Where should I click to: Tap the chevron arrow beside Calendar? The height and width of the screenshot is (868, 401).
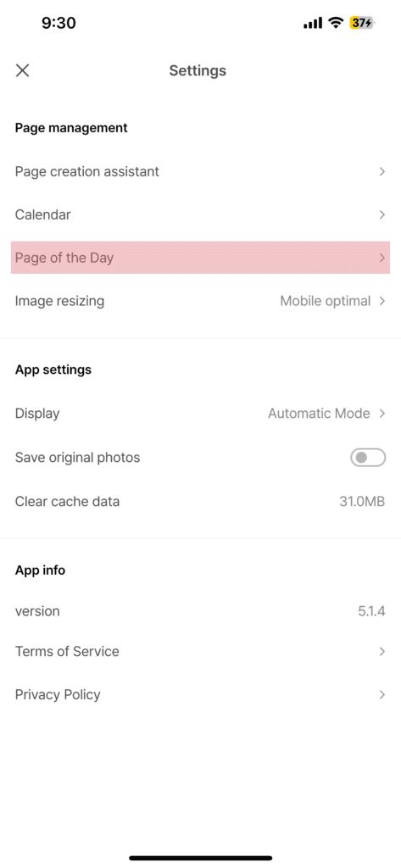click(x=382, y=214)
